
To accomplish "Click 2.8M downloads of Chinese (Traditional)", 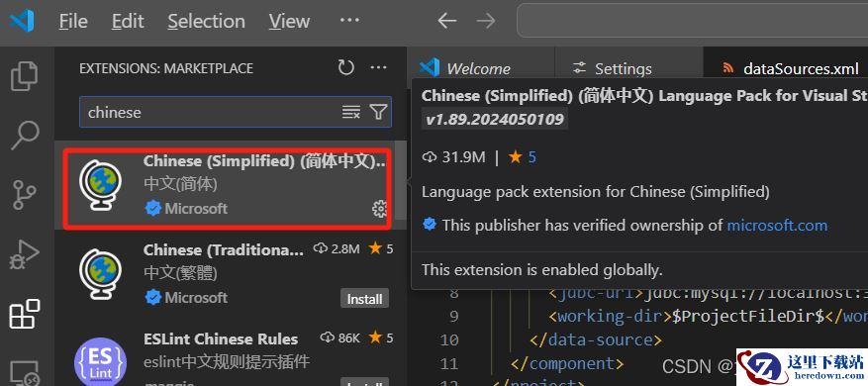I will pos(337,248).
